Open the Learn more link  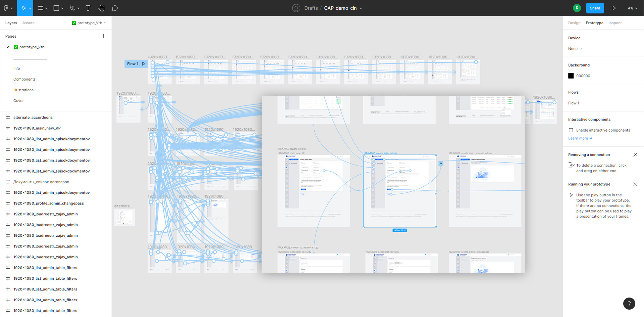click(x=580, y=138)
